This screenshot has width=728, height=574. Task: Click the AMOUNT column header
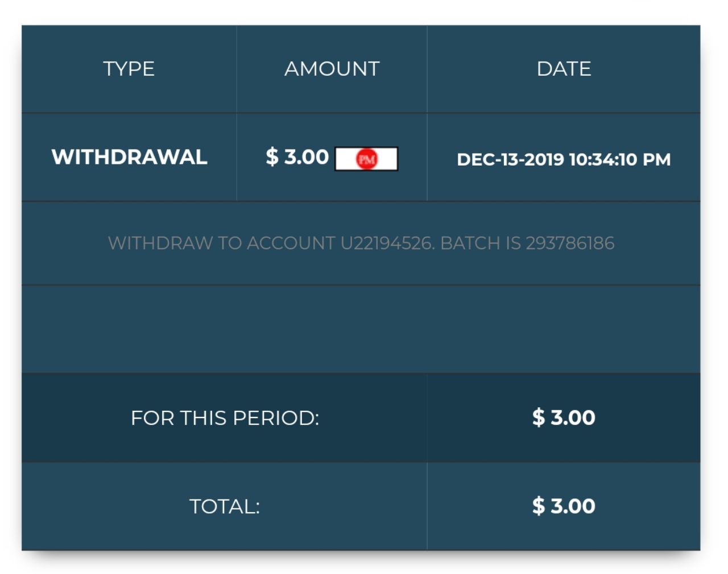point(332,69)
